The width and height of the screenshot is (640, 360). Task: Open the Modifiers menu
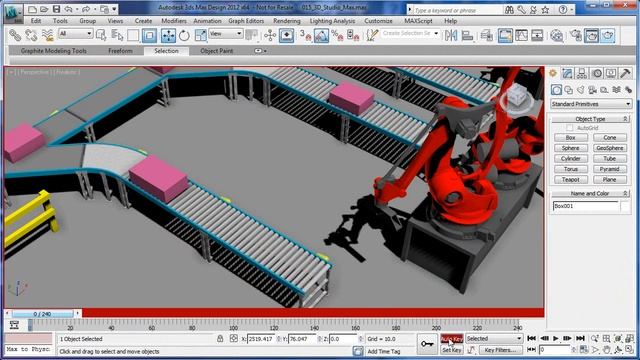(174, 21)
